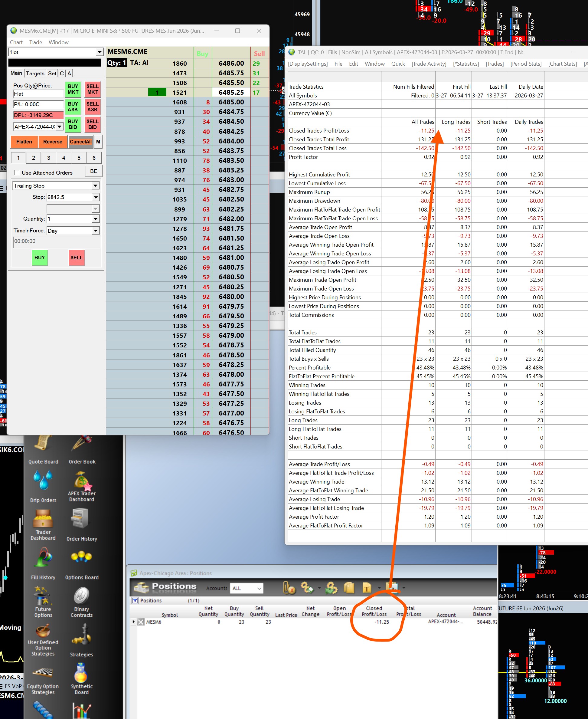Toggle the BE breakeven button
The height and width of the screenshot is (719, 588).
pyautogui.click(x=94, y=172)
